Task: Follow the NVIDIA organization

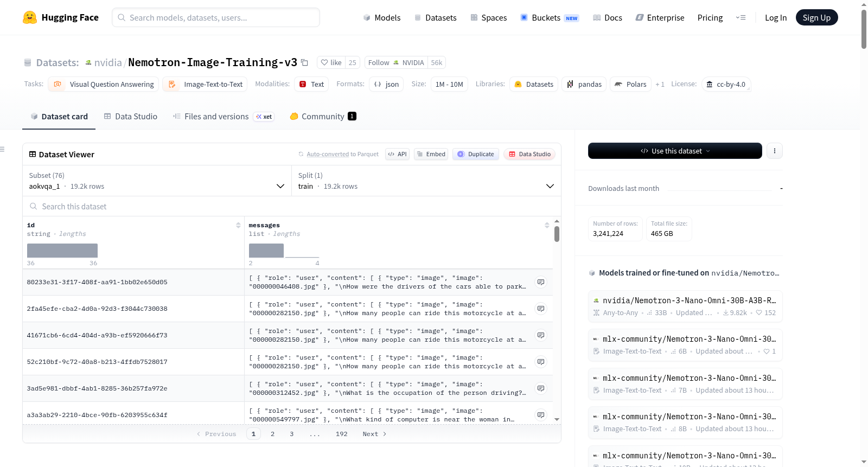Action: click(x=396, y=62)
